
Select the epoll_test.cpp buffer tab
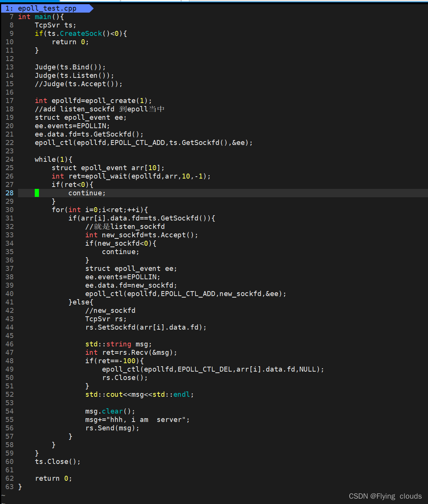pos(47,8)
